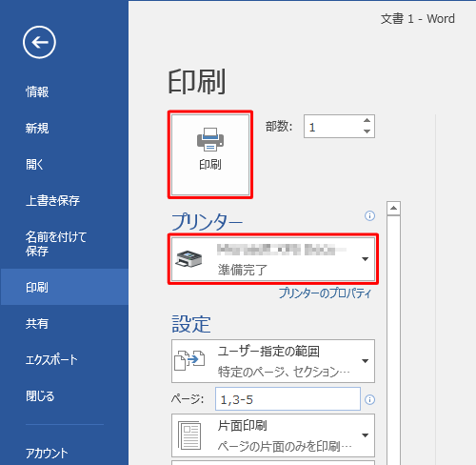
Task: Open the プリンターのプロパティ link
Action: pos(325,293)
